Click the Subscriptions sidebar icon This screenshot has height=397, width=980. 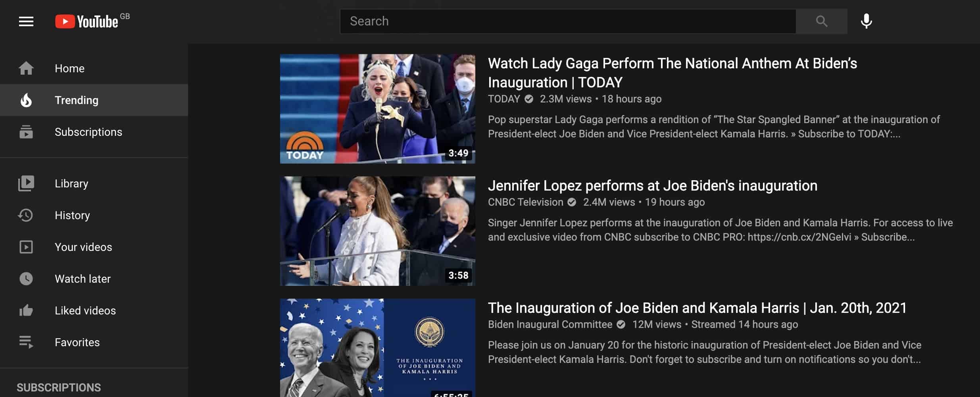(x=26, y=132)
